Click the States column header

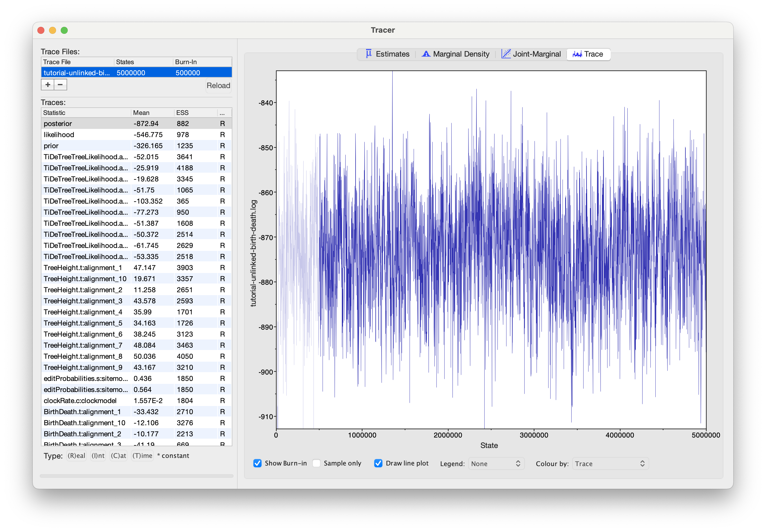[x=143, y=62]
